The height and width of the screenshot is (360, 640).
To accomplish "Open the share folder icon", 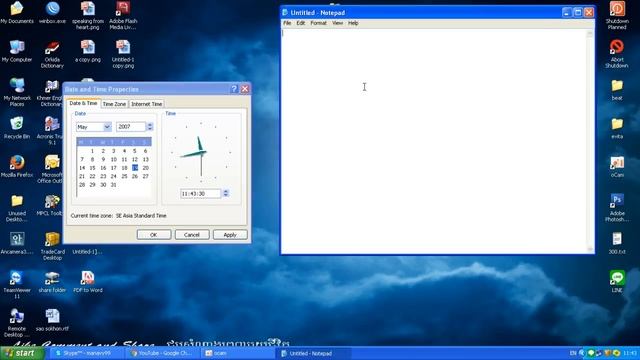I will click(x=52, y=282).
